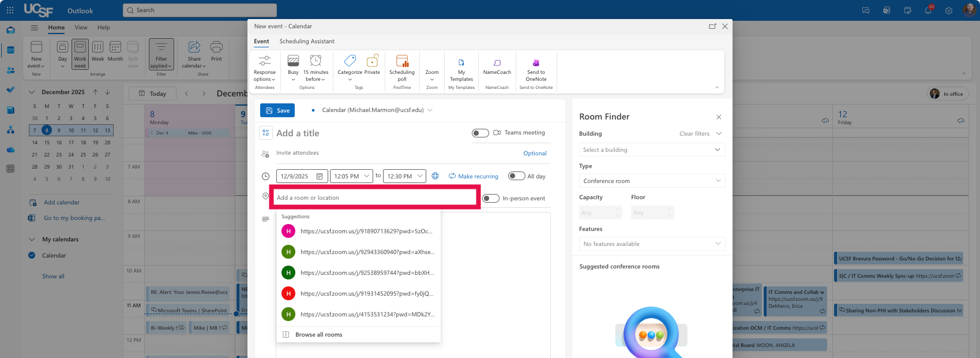The image size is (980, 358).
Task: Click the Invite attendees field
Action: [395, 153]
